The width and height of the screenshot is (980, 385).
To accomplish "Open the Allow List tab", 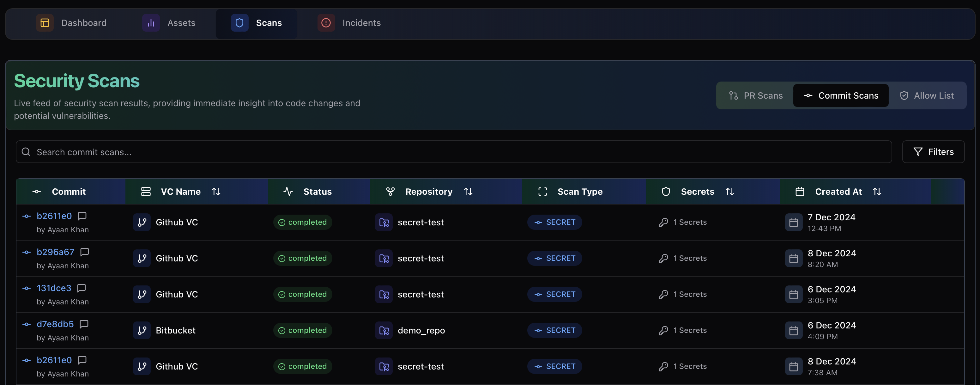I will [927, 95].
